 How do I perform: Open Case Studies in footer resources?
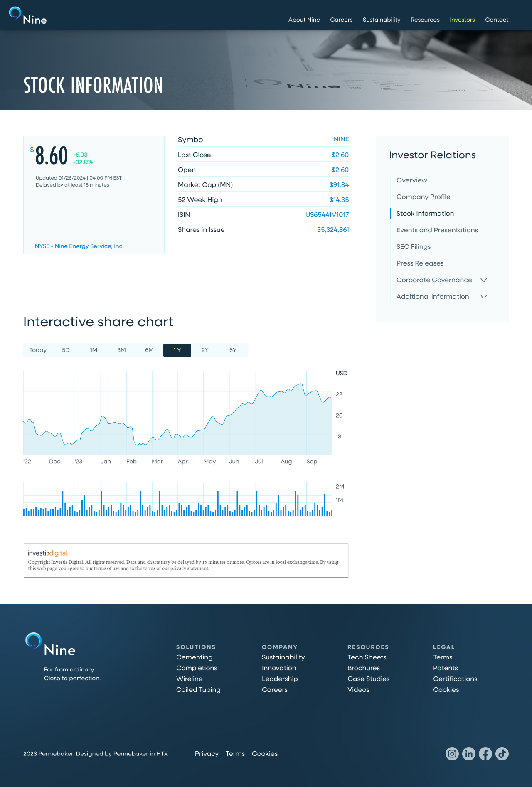[x=369, y=679]
